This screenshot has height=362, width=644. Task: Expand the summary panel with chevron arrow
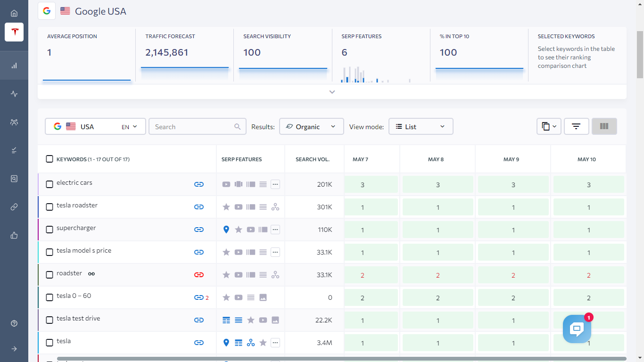point(332,92)
